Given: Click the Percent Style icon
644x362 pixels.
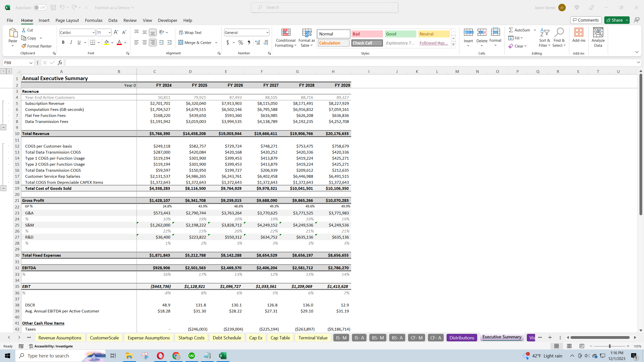Looking at the screenshot, I should (x=240, y=42).
